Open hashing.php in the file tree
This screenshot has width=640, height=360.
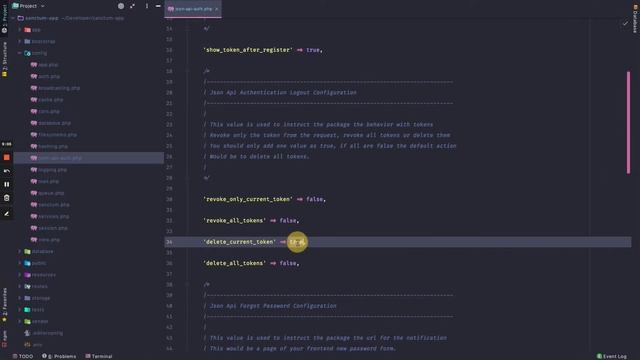(x=53, y=147)
